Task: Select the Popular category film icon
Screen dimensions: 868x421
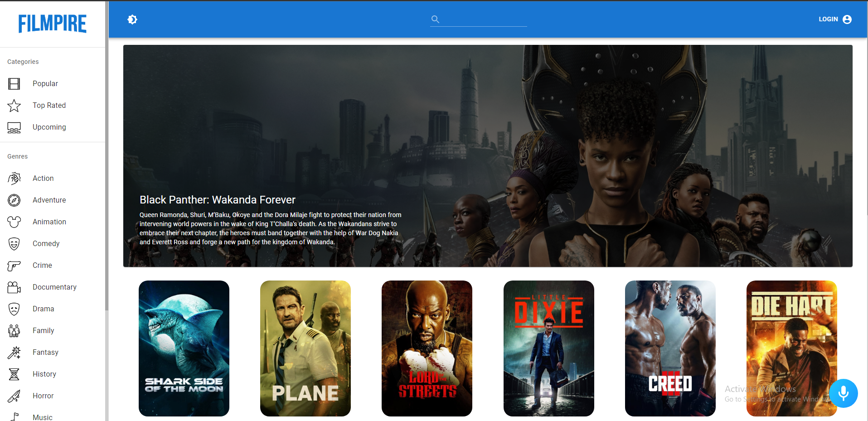Action: coord(14,83)
